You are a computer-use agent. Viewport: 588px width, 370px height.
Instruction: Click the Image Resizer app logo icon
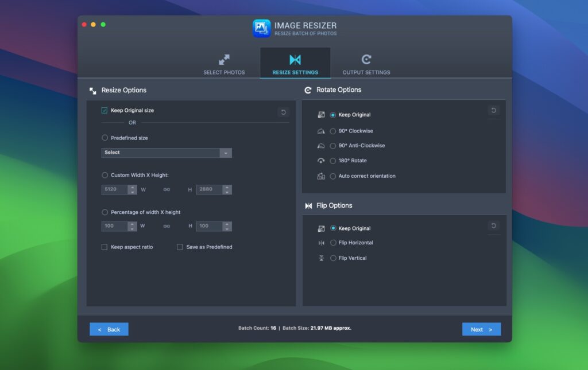click(x=262, y=27)
